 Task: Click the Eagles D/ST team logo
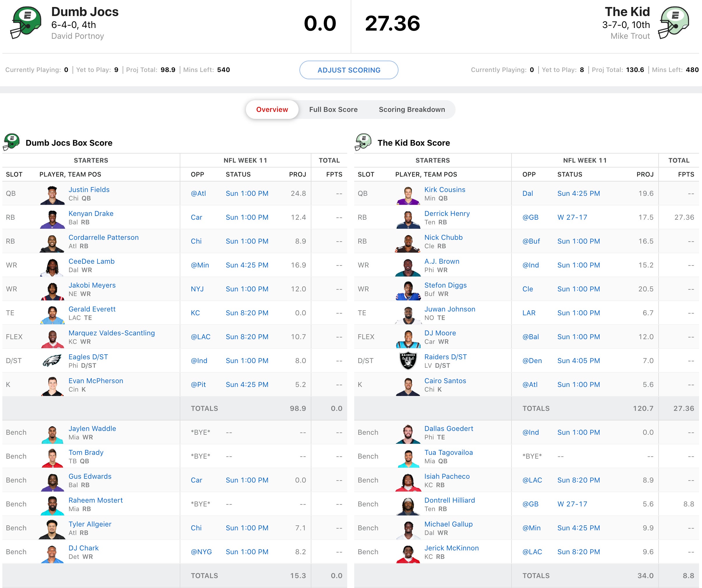click(52, 360)
